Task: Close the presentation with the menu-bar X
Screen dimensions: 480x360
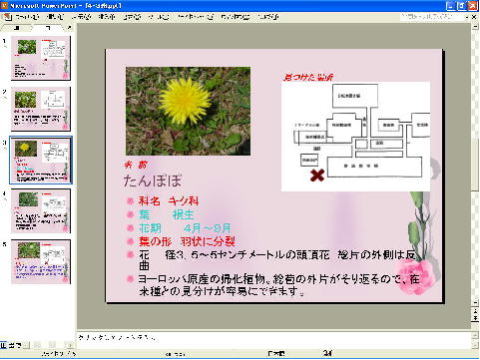Action: (x=474, y=17)
